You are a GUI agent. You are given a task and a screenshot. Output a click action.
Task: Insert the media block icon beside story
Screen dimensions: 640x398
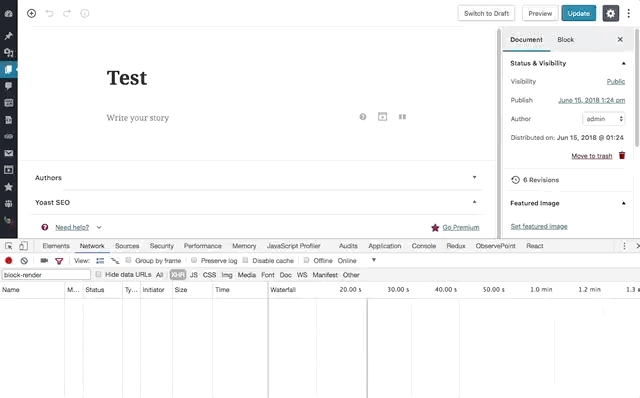coord(382,117)
